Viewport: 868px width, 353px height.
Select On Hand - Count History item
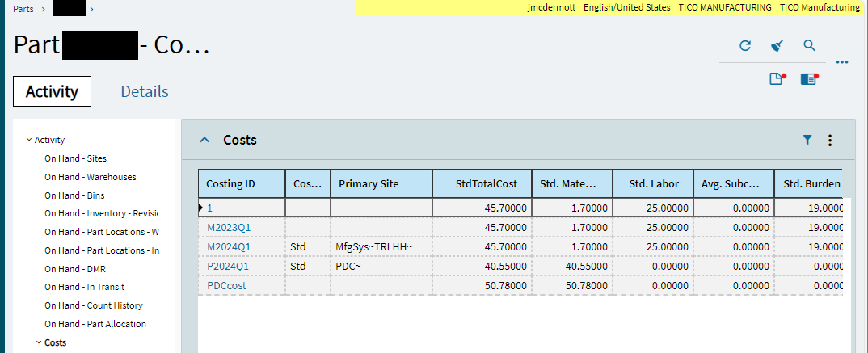pos(94,305)
